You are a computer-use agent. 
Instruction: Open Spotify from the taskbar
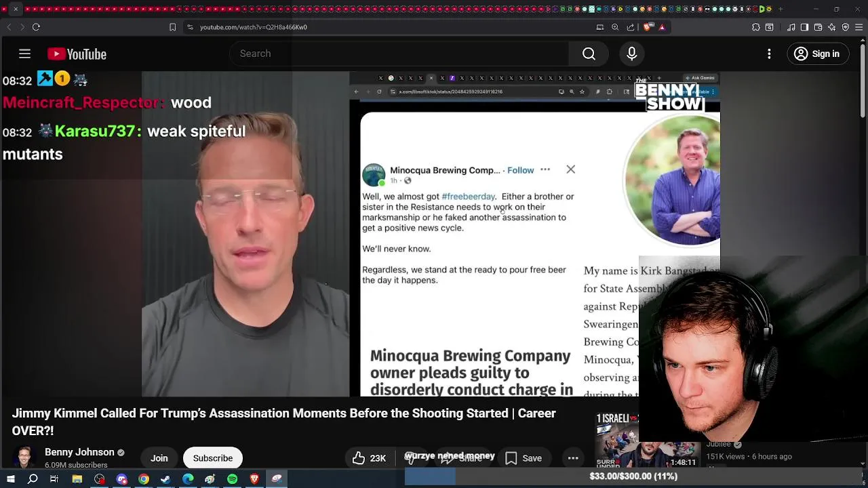click(233, 479)
